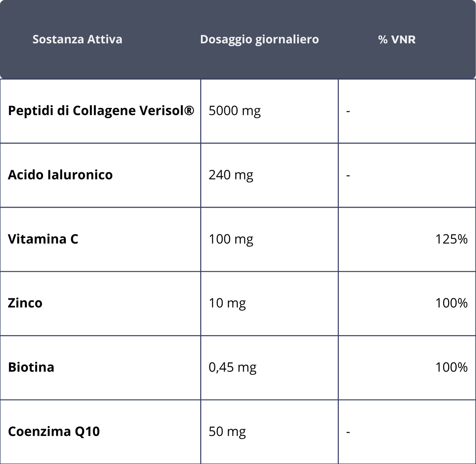
Task: Click the Zinco row label
Action: click(x=25, y=303)
